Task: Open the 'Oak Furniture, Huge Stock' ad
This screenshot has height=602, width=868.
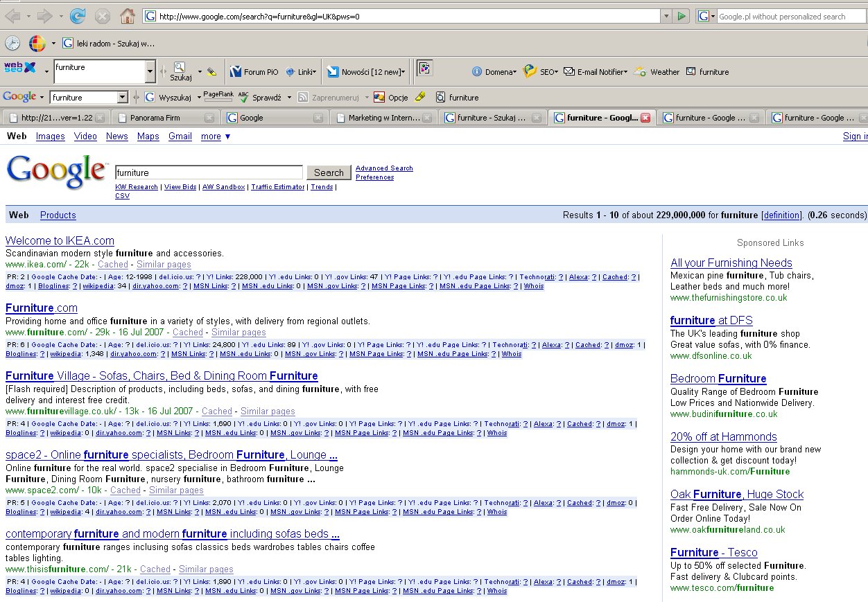Action: click(x=737, y=495)
